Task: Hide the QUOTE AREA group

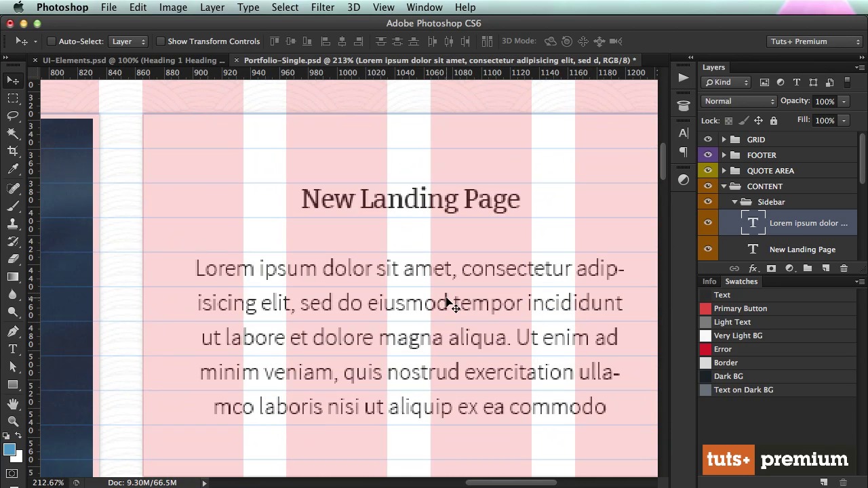Action: (x=708, y=171)
